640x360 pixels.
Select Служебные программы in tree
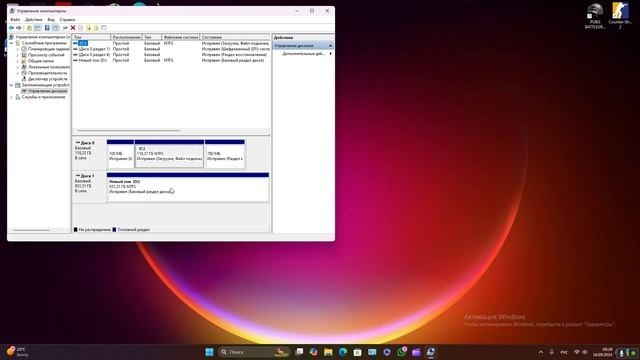pos(44,43)
